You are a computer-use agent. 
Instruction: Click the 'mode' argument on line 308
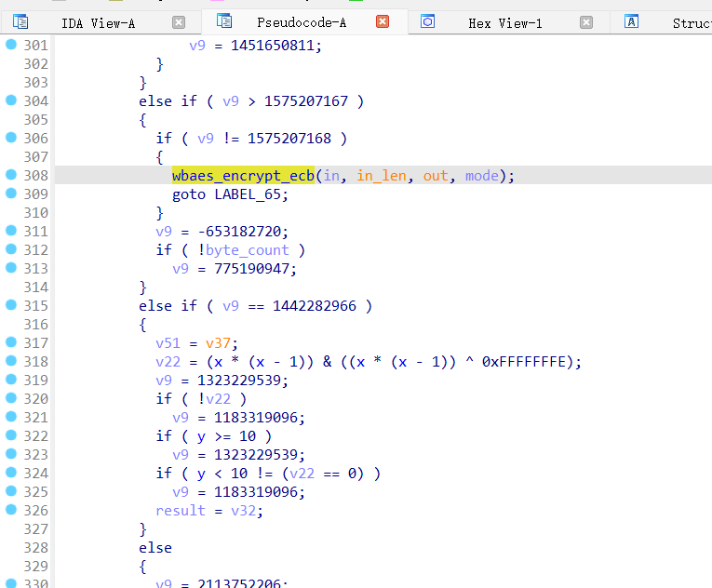point(482,175)
